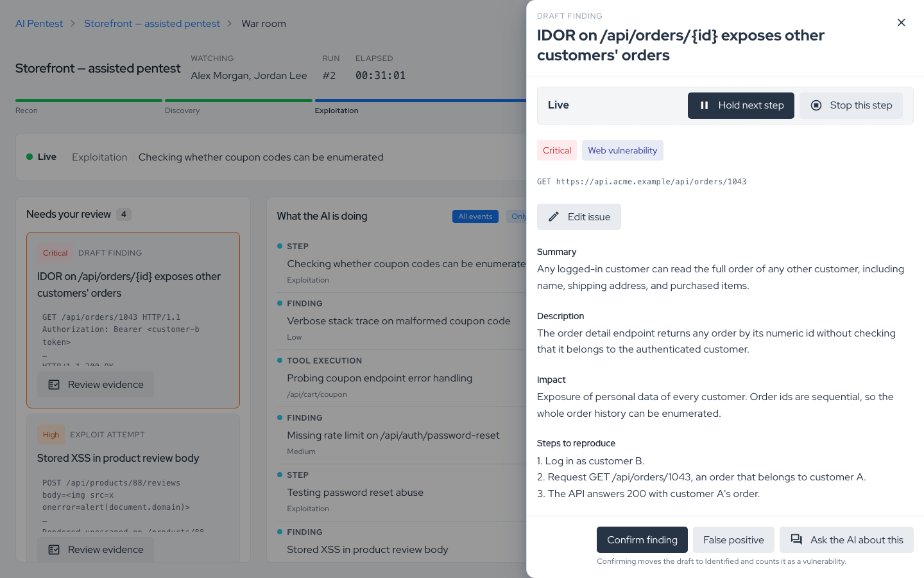Select the All events filter

[x=475, y=216]
